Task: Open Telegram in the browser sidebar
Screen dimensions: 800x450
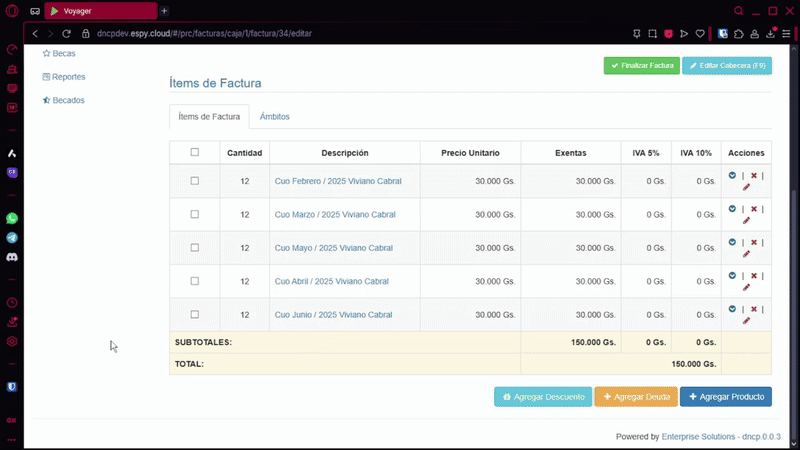Action: 12,238
